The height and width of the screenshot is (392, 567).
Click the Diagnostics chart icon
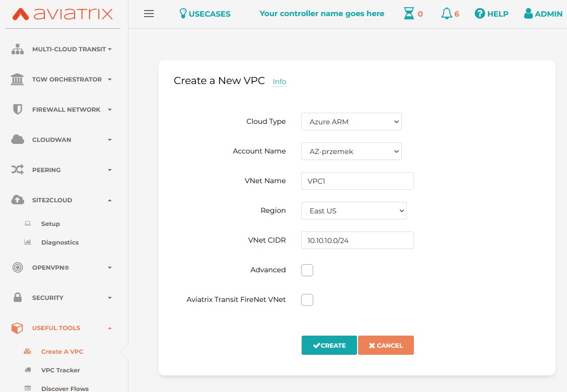[28, 242]
